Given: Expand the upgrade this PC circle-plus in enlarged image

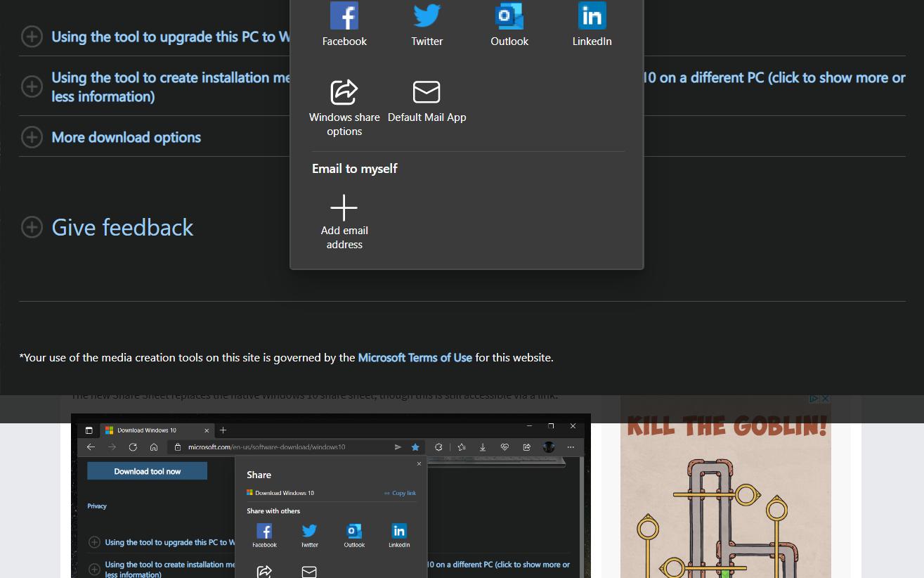Looking at the screenshot, I should point(32,37).
